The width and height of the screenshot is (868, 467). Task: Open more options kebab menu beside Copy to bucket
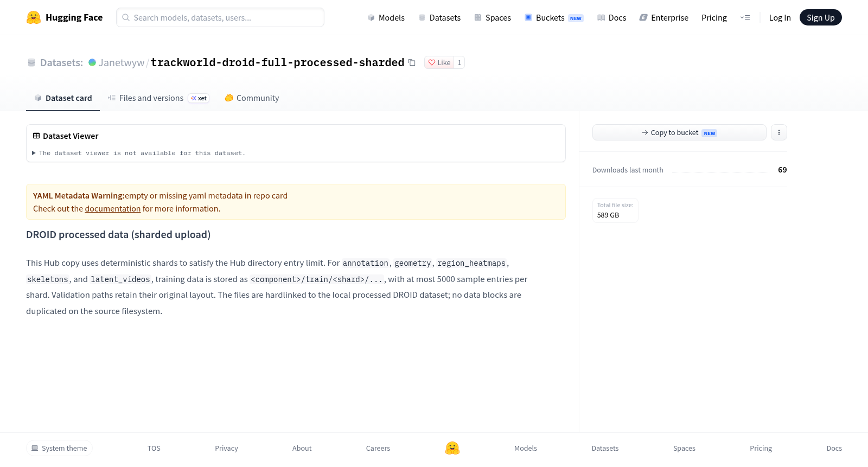click(x=778, y=132)
